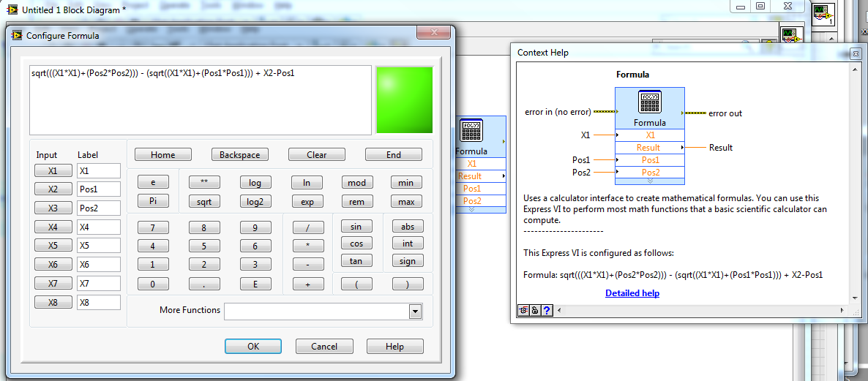This screenshot has height=381, width=868.
Task: Click OK to confirm the formula
Action: tap(253, 346)
